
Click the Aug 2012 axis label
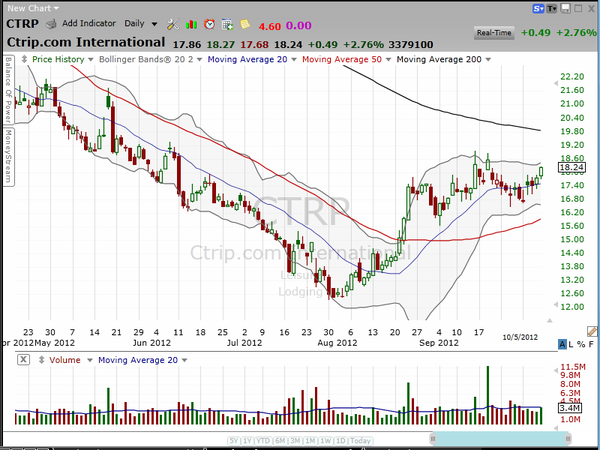point(337,343)
